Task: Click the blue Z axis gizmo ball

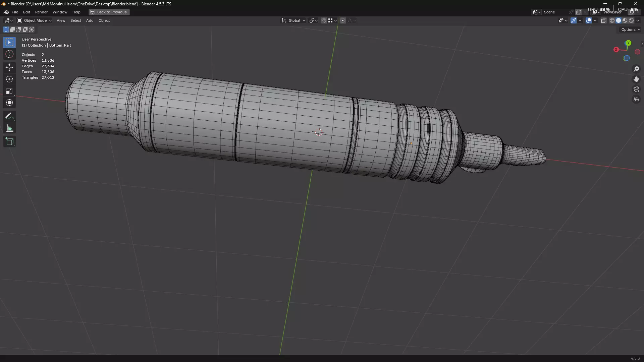Action: coord(626,58)
